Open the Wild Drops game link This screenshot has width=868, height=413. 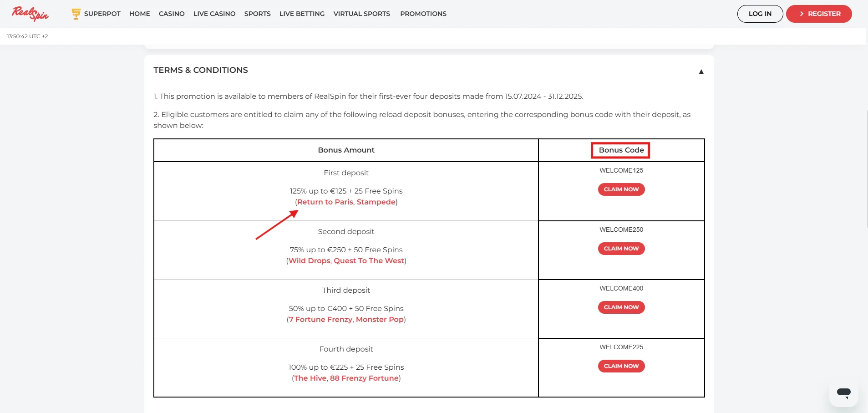coord(310,260)
